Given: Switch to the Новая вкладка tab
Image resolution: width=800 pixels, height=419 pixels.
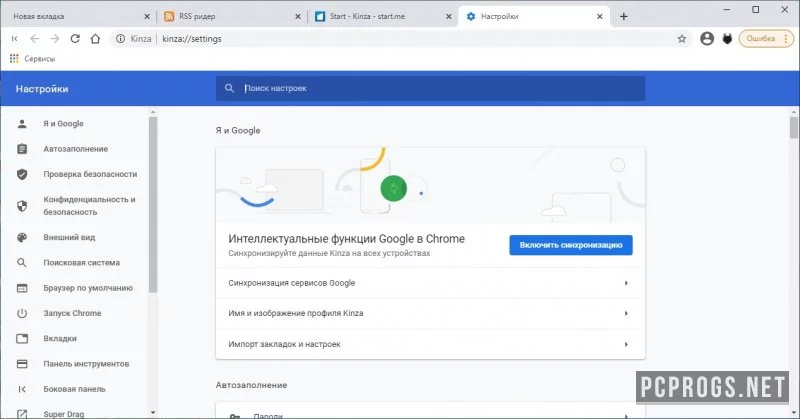Looking at the screenshot, I should click(77, 16).
